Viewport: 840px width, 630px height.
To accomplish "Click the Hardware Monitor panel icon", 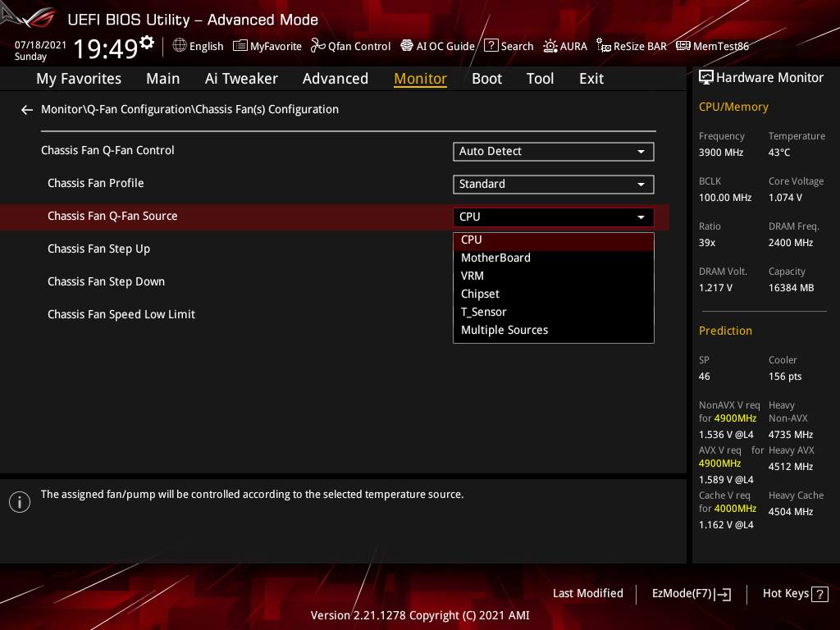I will click(x=707, y=77).
